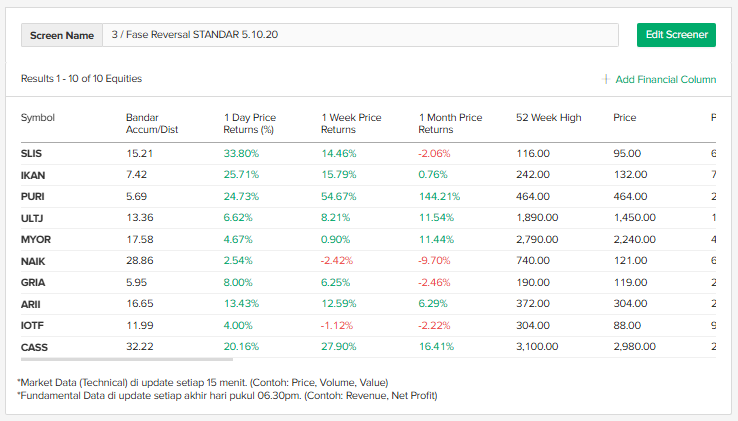The image size is (738, 421).
Task: Open the NAIK stock symbol
Action: [x=33, y=261]
